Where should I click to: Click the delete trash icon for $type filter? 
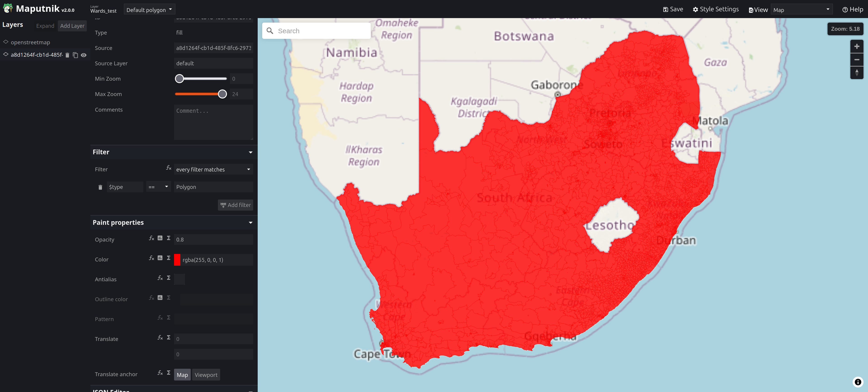tap(100, 187)
